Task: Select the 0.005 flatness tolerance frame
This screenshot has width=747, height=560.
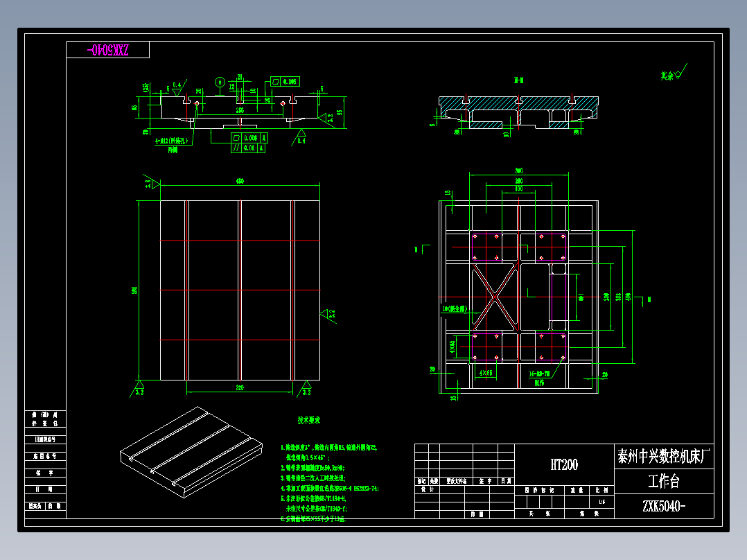Action: coord(285,82)
